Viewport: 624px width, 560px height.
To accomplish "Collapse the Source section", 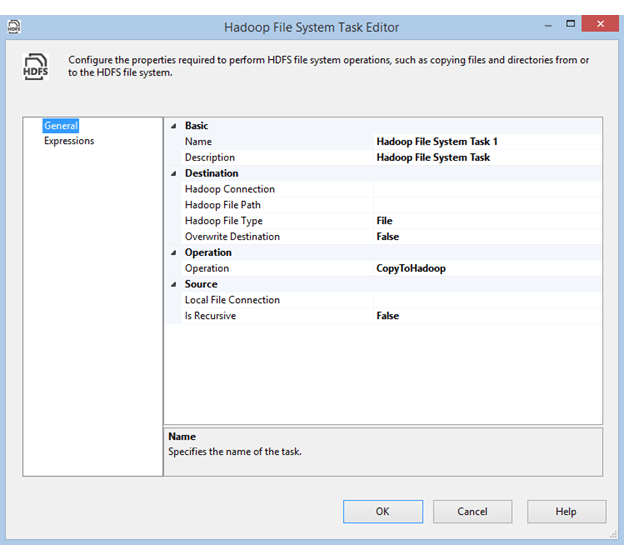I will 174,284.
